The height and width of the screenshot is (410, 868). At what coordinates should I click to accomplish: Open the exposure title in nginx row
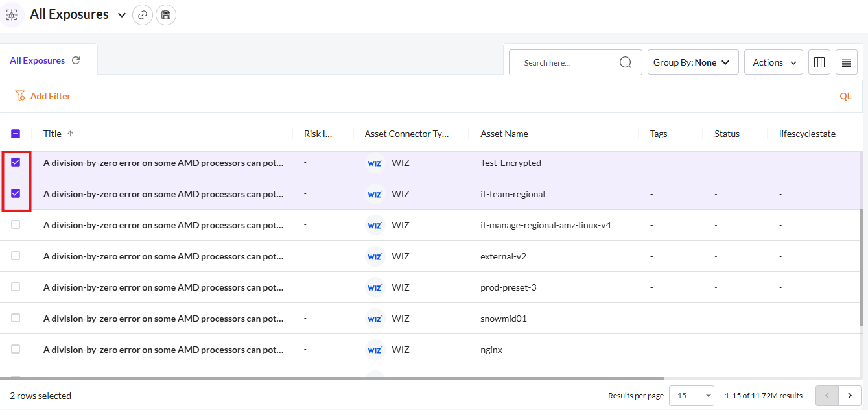pyautogui.click(x=163, y=350)
